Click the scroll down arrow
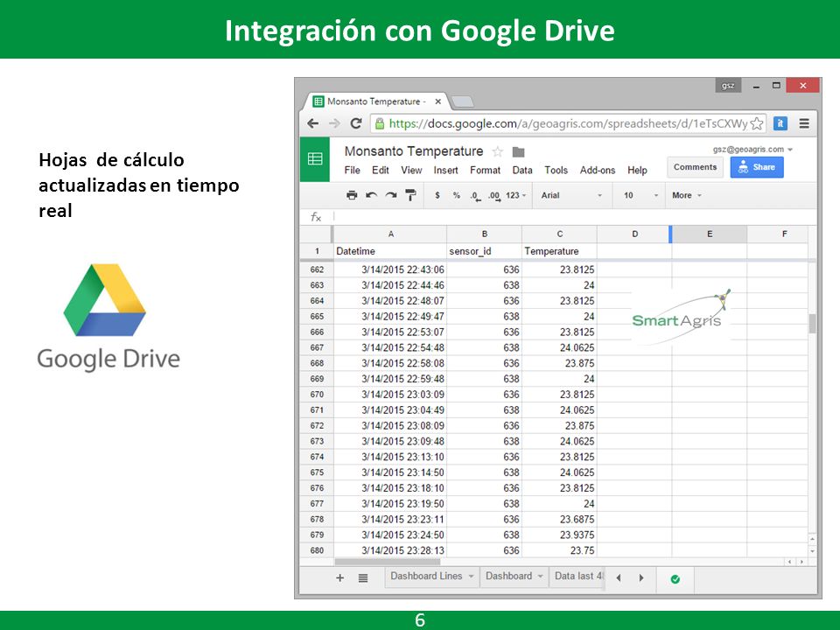840x630 pixels. coord(812,551)
